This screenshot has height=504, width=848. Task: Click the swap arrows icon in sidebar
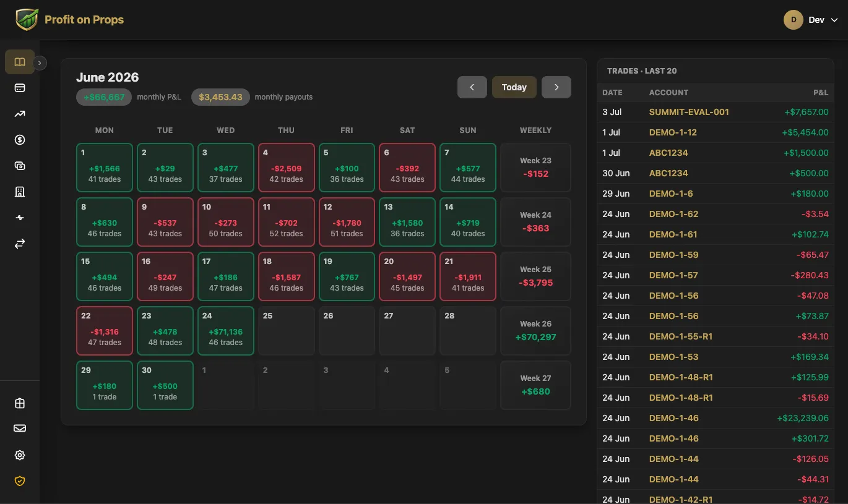click(x=20, y=244)
